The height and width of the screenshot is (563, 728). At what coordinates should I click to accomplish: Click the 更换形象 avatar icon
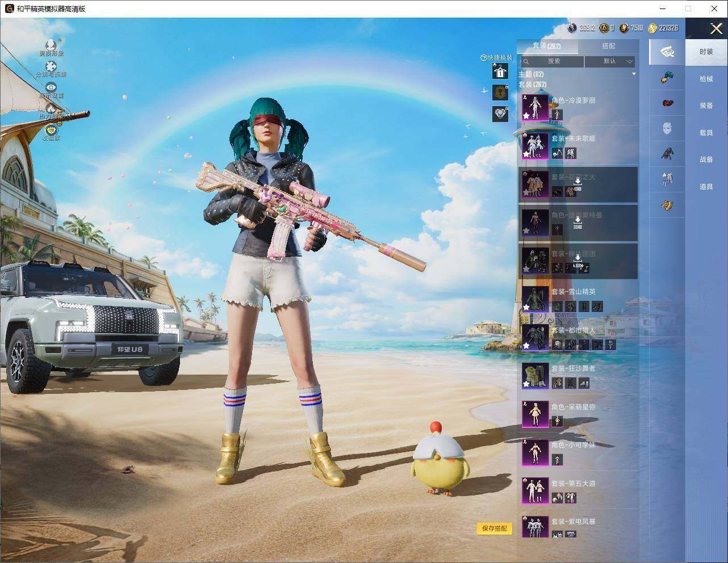pyautogui.click(x=51, y=44)
